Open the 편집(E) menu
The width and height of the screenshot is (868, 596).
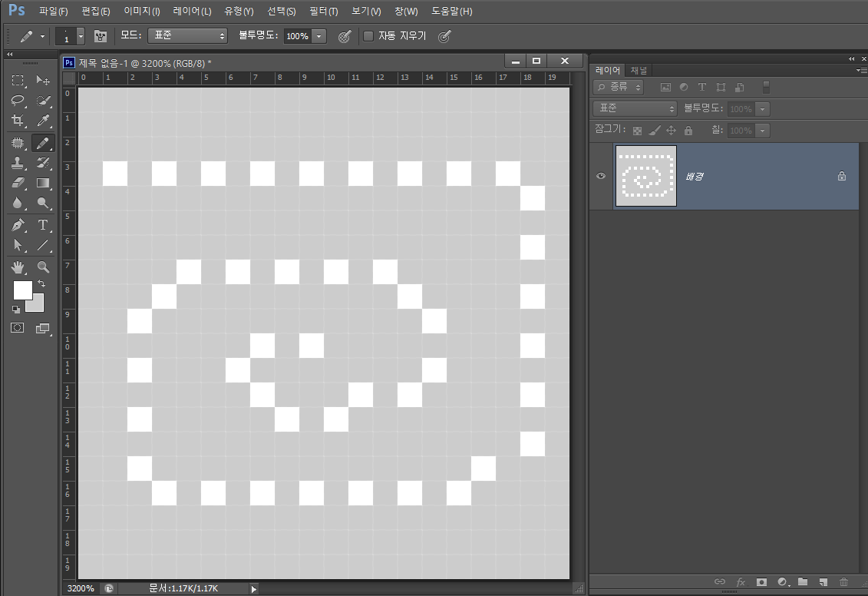point(96,11)
